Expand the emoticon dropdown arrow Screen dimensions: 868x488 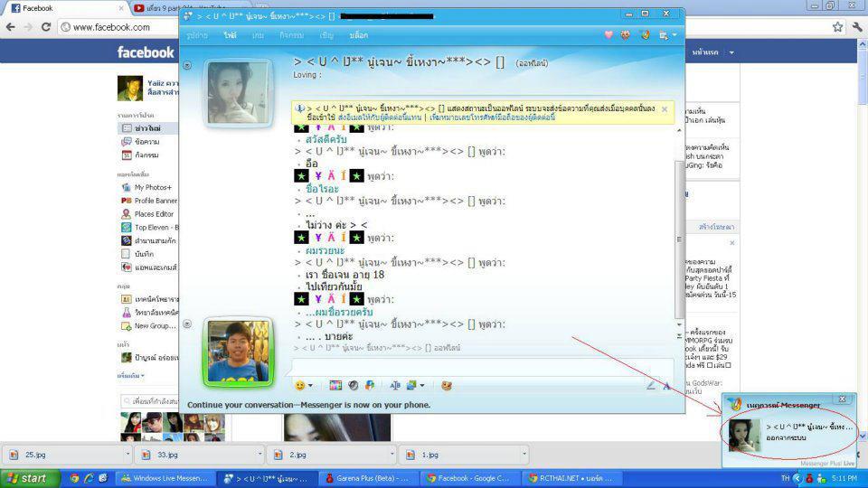coord(311,387)
